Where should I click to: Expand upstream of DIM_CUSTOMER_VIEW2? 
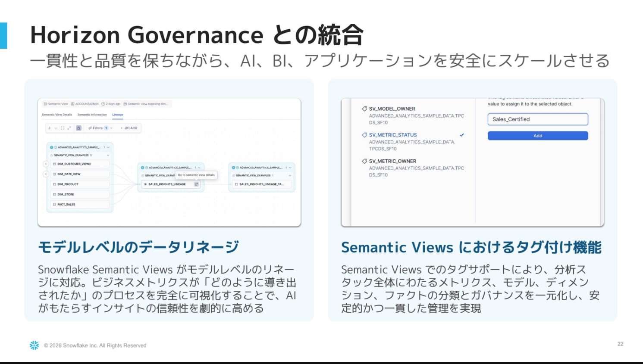(46, 164)
